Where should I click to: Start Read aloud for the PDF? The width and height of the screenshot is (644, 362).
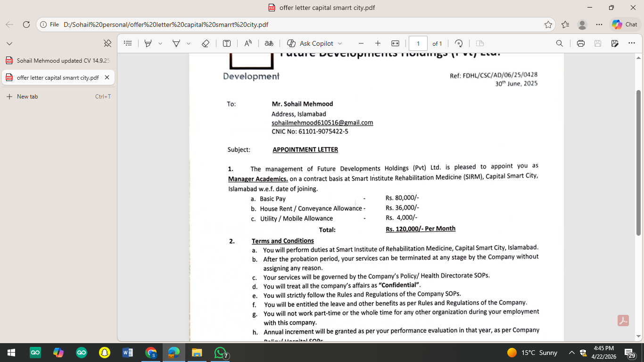tap(248, 43)
